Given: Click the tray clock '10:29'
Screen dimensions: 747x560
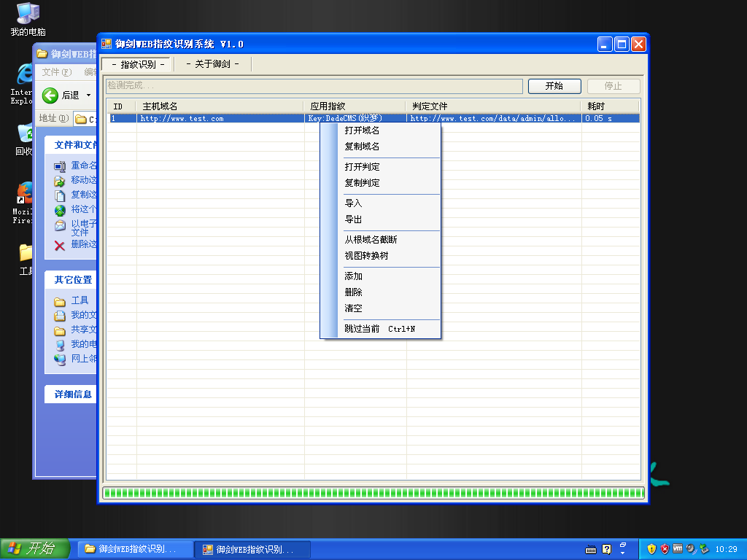Looking at the screenshot, I should 726,549.
